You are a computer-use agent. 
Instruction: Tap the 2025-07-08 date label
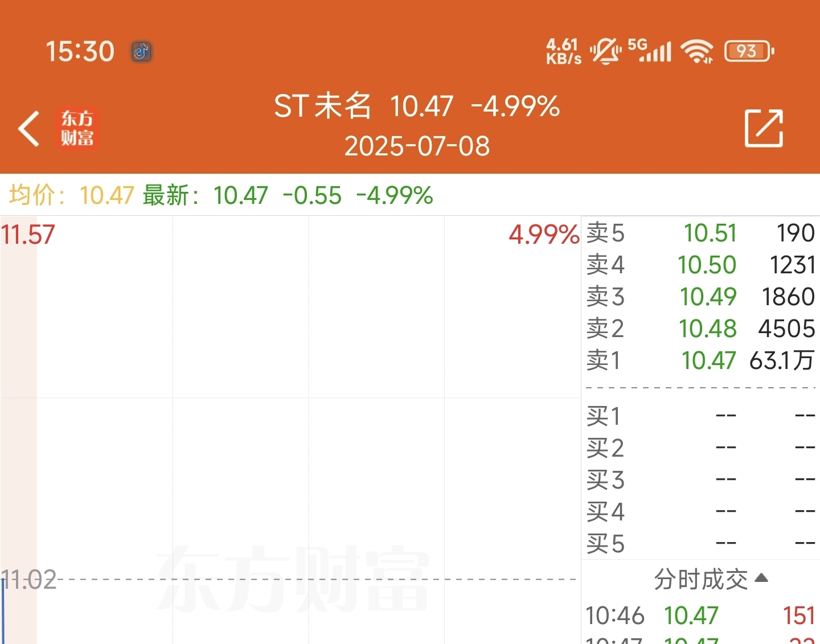417,146
